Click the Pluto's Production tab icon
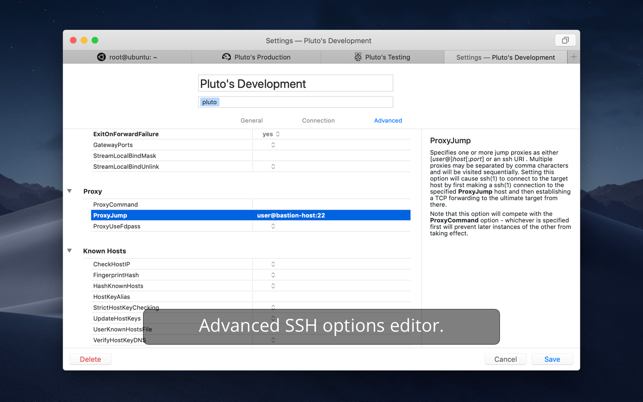The height and width of the screenshot is (402, 643). pyautogui.click(x=226, y=57)
